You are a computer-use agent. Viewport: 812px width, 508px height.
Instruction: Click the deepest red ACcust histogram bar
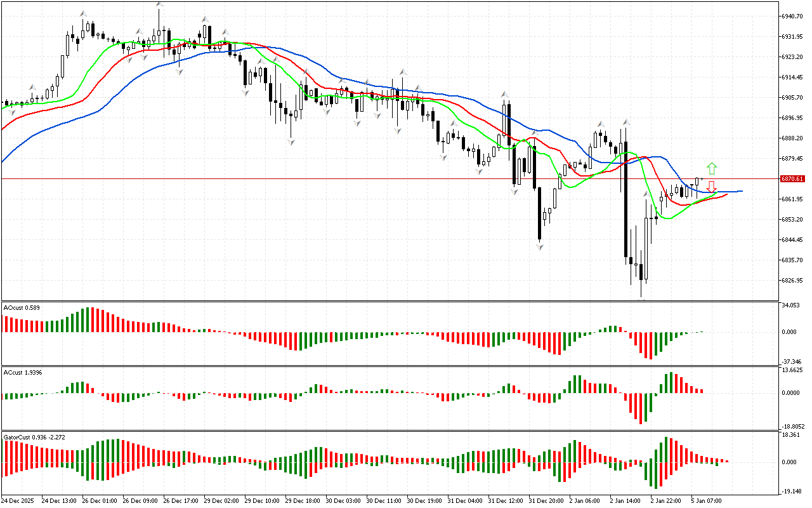(641, 408)
